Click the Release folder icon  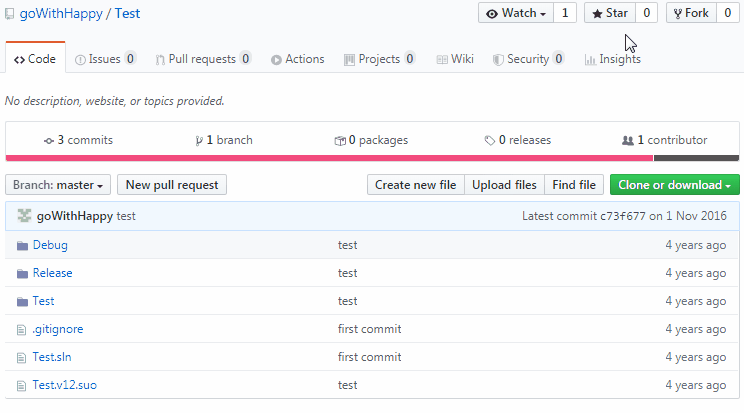click(22, 273)
